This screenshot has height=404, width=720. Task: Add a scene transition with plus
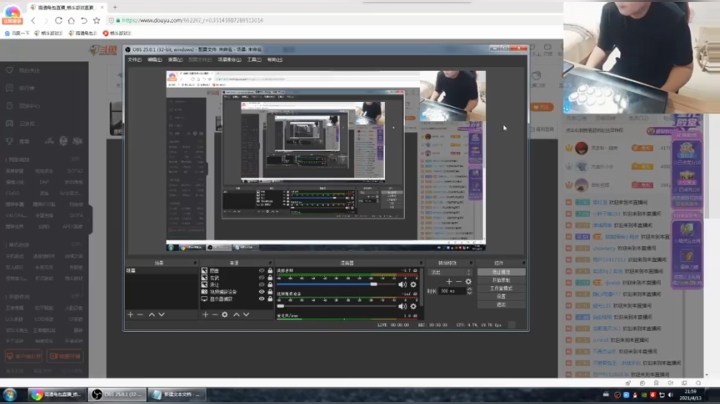point(449,281)
